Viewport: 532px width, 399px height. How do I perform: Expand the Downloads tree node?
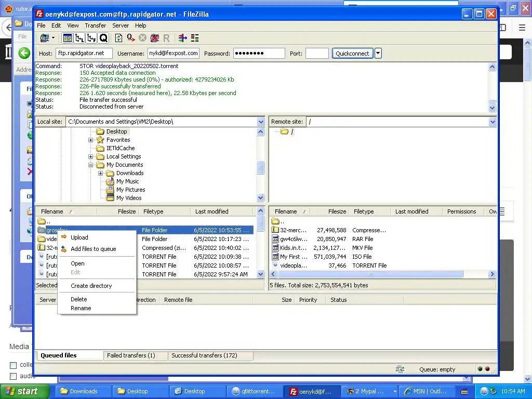tap(100, 173)
